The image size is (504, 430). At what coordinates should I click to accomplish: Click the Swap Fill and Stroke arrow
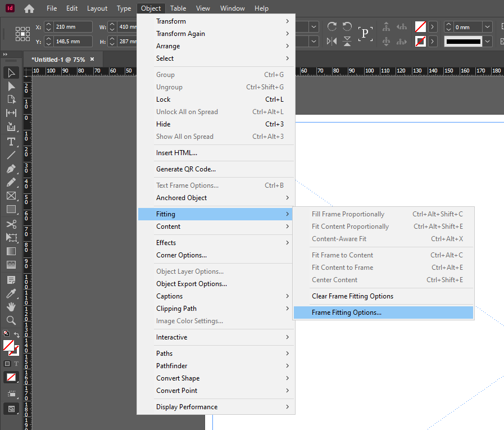[16, 334]
